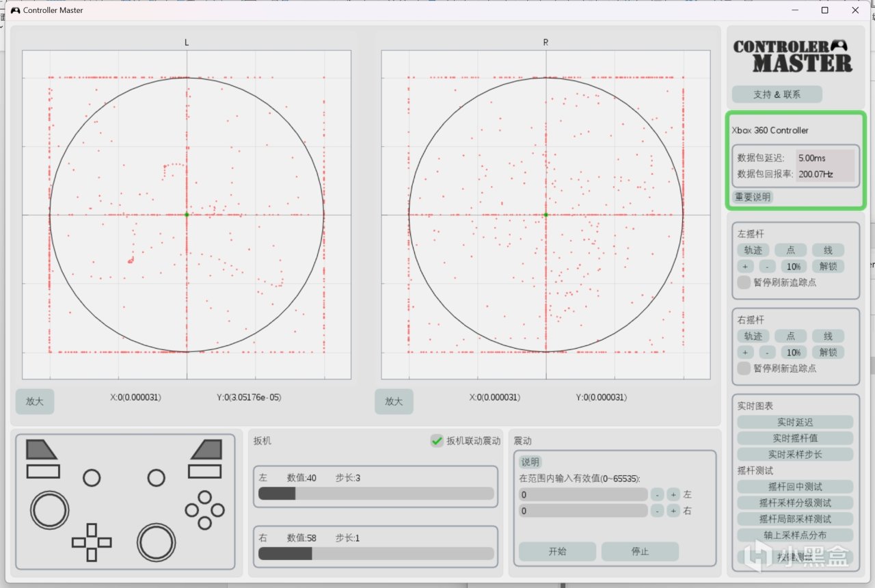Click the D-pad up square
This screenshot has width=875, height=588.
click(92, 530)
